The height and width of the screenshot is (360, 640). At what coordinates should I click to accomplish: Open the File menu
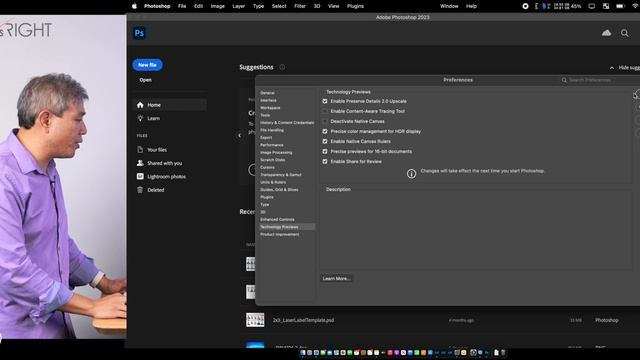pos(182,6)
